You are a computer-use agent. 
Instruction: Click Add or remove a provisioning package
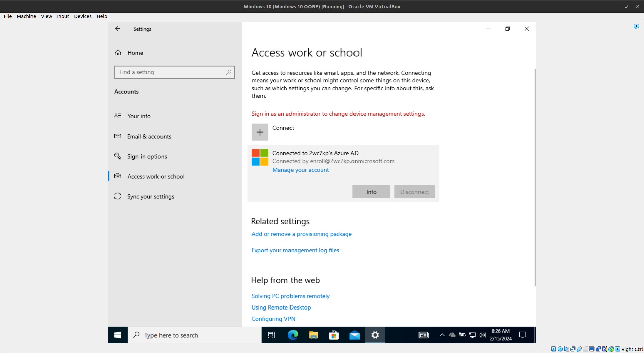302,234
